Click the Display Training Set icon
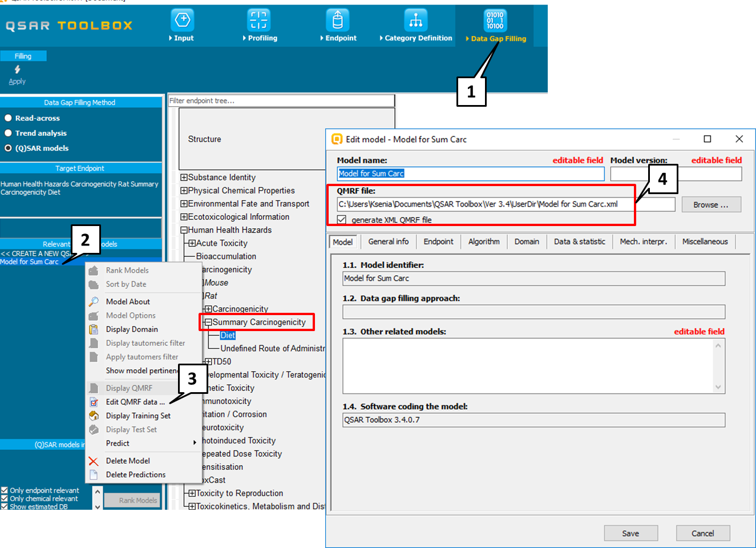756x548 pixels. [94, 416]
